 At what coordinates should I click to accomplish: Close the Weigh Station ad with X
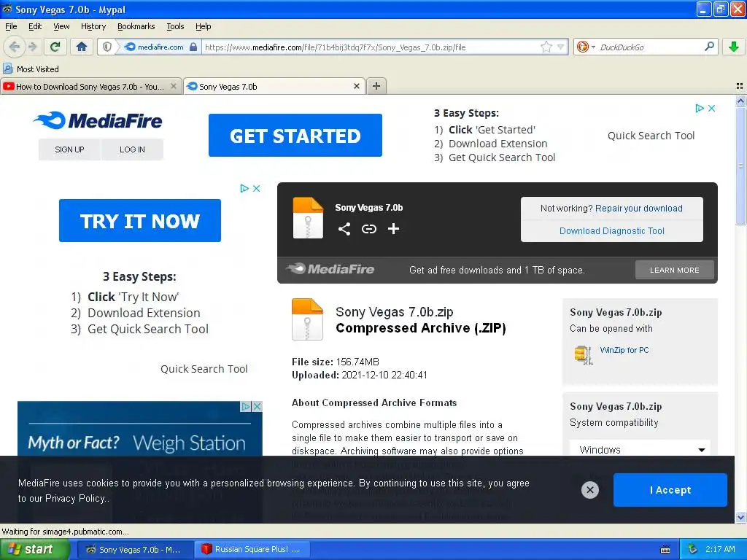pos(257,406)
